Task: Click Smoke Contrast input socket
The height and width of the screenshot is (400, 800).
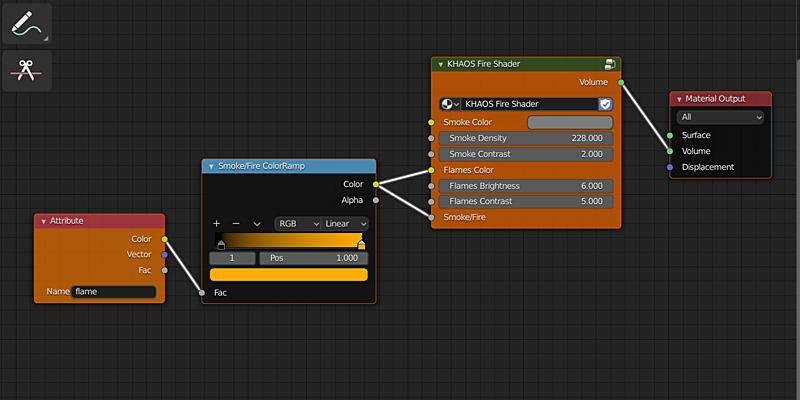Action: pos(431,154)
